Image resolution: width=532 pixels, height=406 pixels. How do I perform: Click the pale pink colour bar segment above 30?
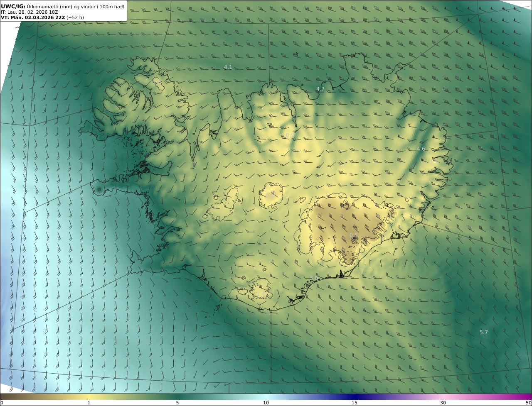coord(443,396)
